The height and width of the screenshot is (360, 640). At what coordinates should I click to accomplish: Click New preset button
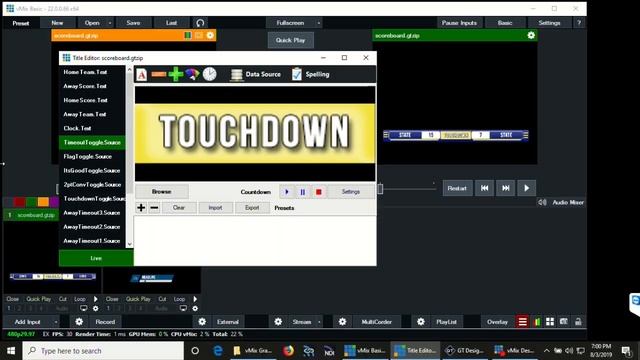pos(57,23)
